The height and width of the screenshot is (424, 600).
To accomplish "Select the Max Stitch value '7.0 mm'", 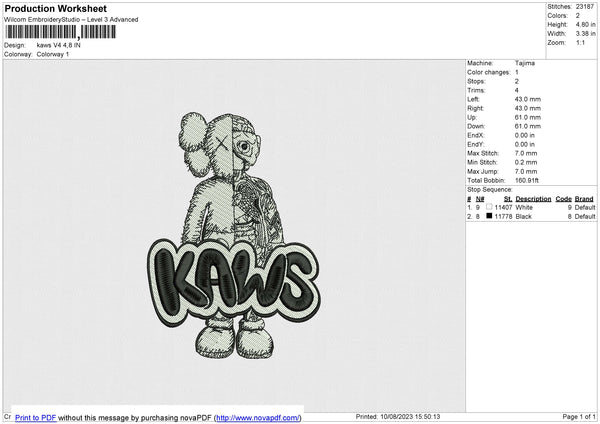I will pos(526,153).
